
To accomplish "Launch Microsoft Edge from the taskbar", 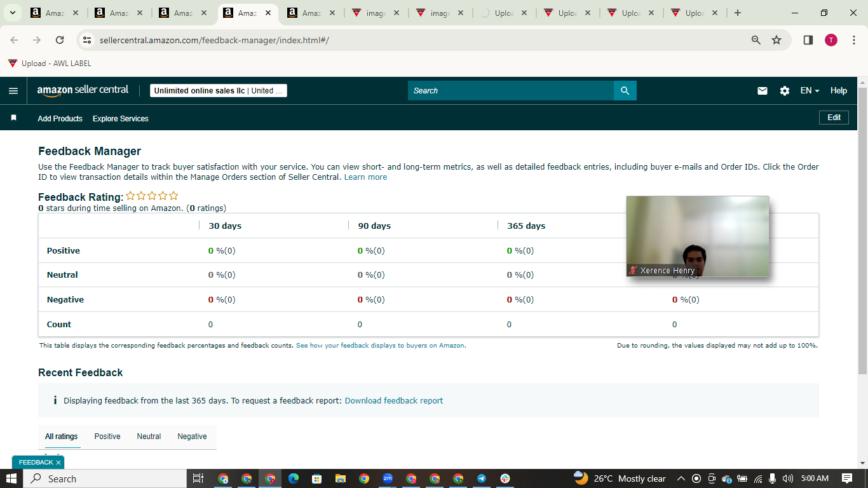I will (293, 478).
